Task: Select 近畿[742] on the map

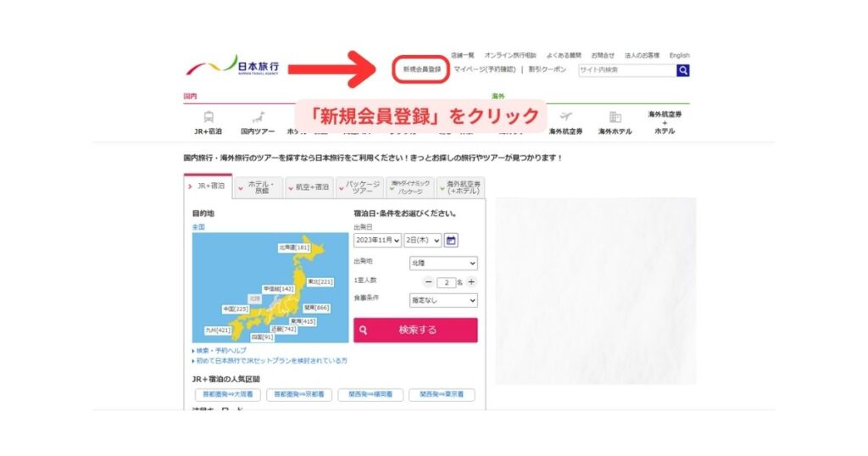Action: pos(284,329)
